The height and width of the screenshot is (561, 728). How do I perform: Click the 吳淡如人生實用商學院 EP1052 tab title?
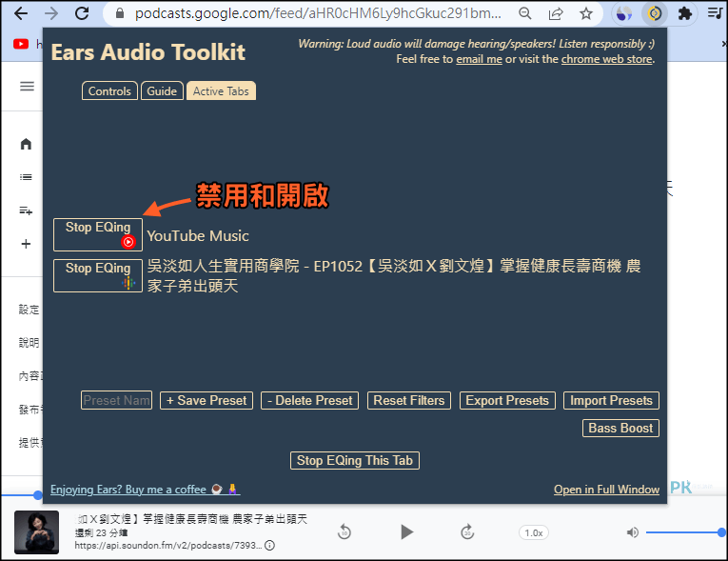coord(394,275)
